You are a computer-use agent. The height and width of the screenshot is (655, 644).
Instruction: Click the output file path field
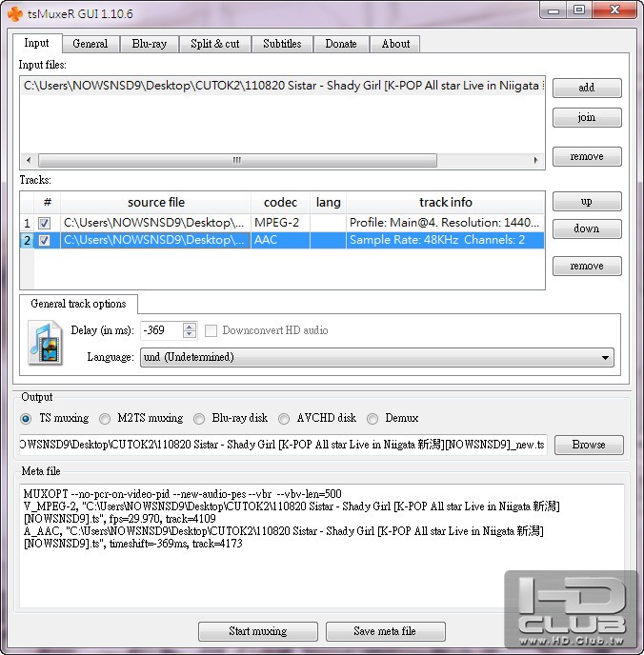[x=283, y=445]
